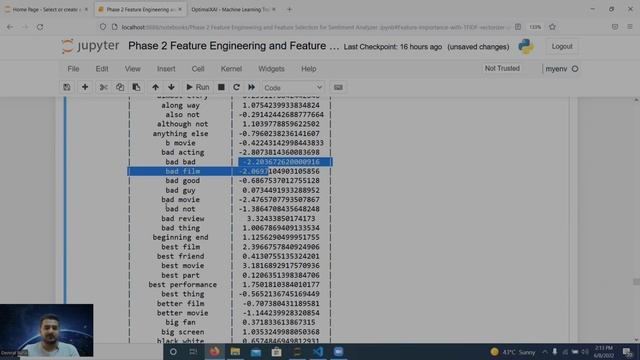
Task: Open Task View on the taskbar
Action: point(193,351)
